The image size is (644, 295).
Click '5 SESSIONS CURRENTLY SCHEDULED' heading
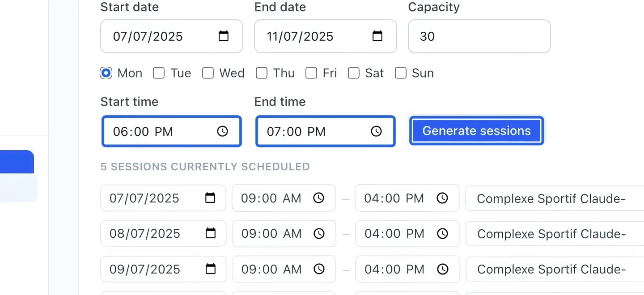click(x=205, y=167)
